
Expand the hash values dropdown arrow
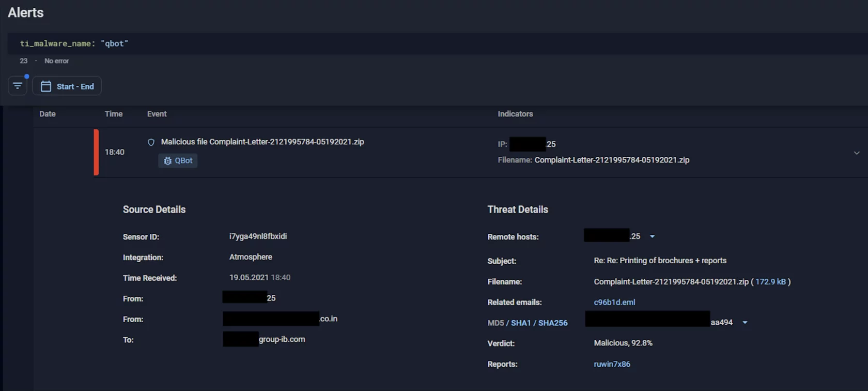click(x=745, y=323)
